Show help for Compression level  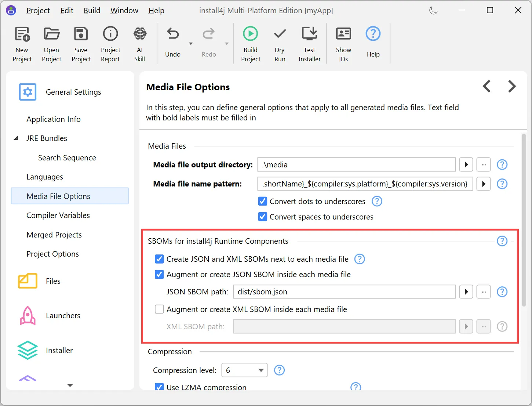(279, 370)
